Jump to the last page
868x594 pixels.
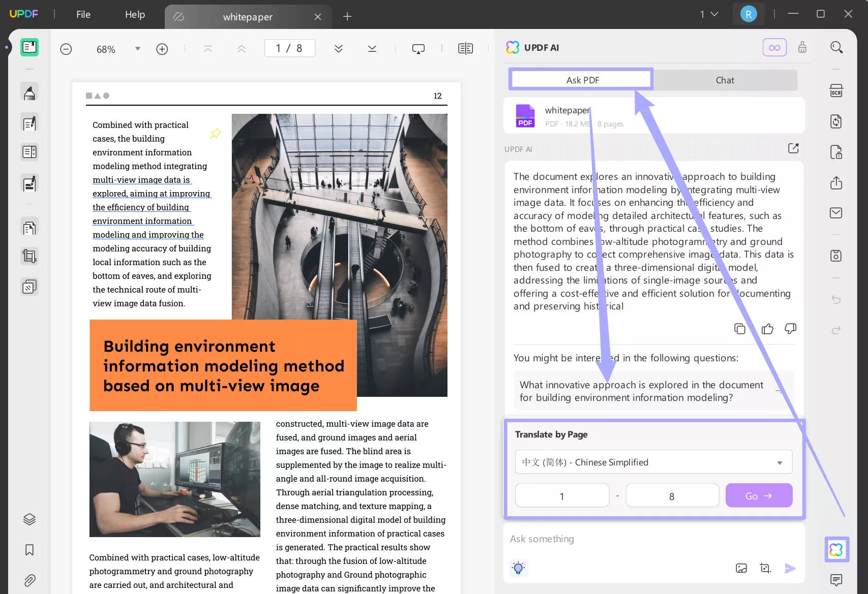372,49
